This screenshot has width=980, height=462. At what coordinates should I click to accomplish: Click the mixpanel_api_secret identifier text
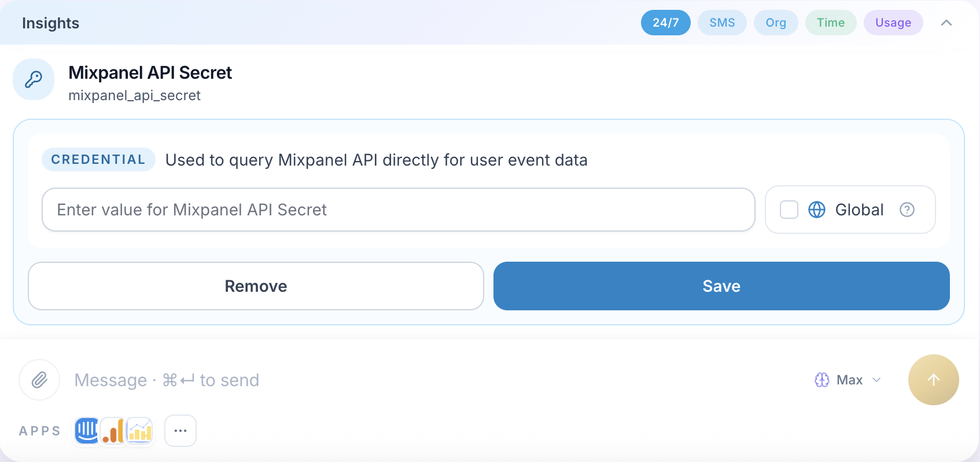pos(134,96)
